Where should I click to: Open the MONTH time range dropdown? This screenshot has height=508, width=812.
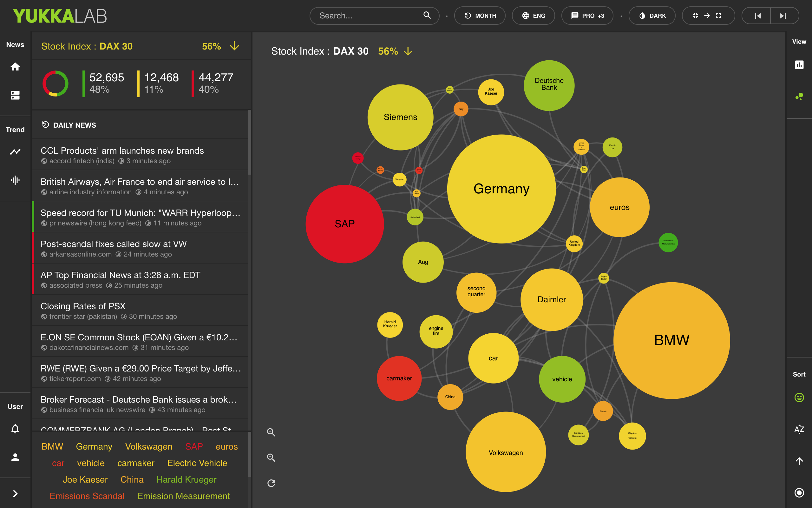pos(480,16)
